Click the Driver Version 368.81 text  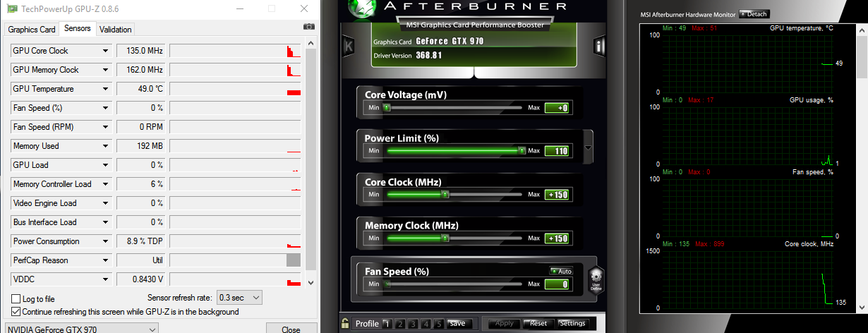coord(408,55)
